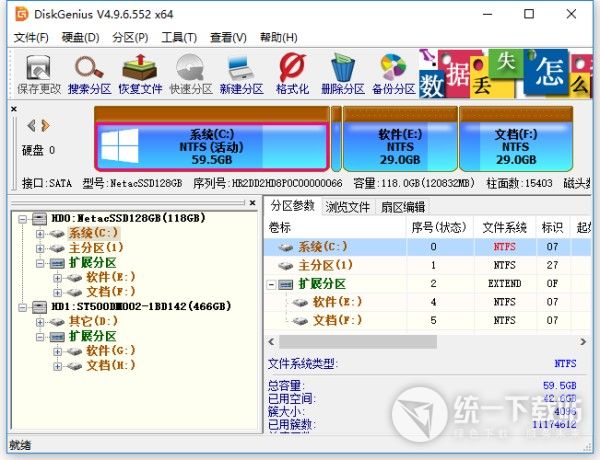Image resolution: width=600 pixels, height=460 pixels.
Task: Open the 帮助(H) menu
Action: [x=279, y=38]
